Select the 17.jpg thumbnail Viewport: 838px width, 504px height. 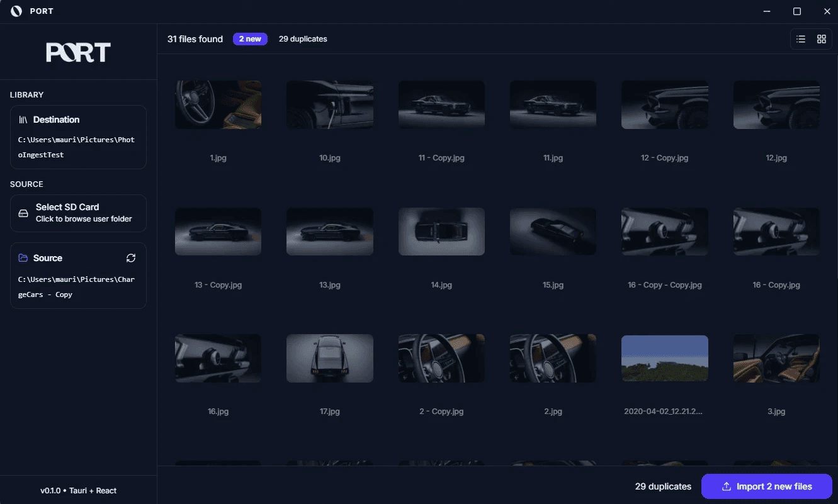330,359
